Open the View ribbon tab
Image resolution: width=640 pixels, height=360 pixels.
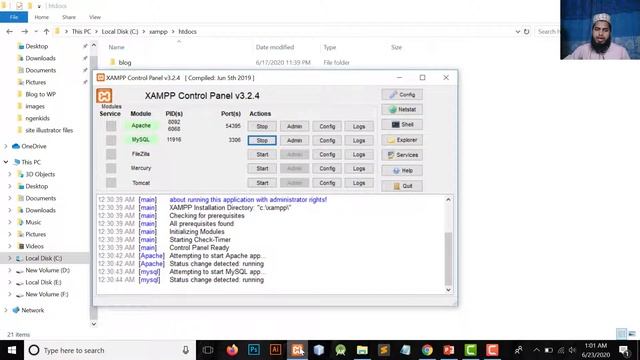[x=95, y=17]
